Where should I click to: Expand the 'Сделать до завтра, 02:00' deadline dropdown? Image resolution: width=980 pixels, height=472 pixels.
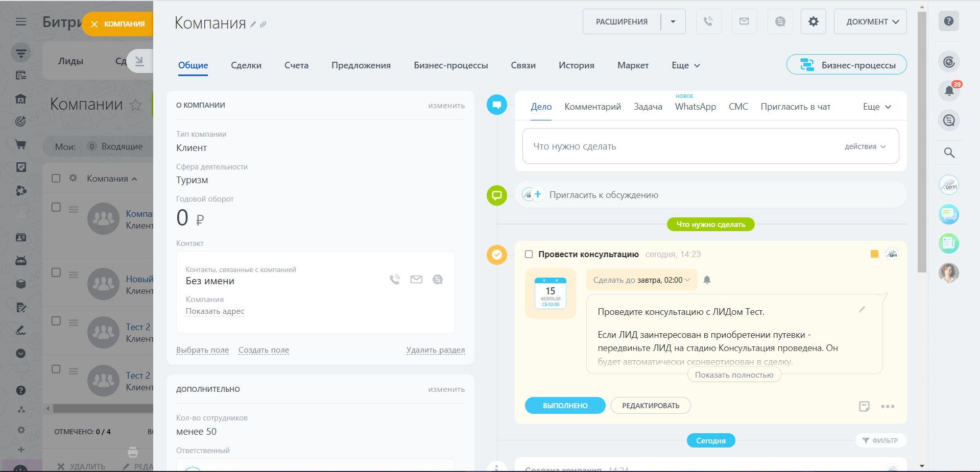click(641, 280)
